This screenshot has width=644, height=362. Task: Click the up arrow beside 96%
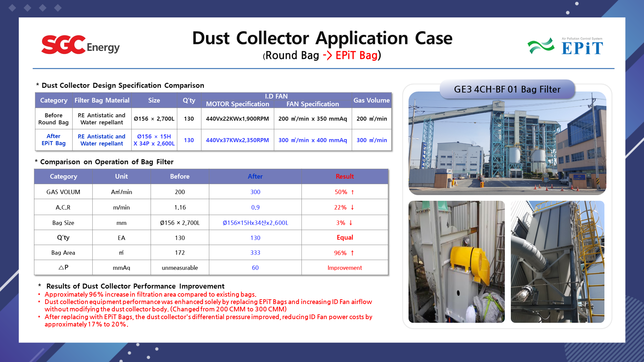click(353, 253)
